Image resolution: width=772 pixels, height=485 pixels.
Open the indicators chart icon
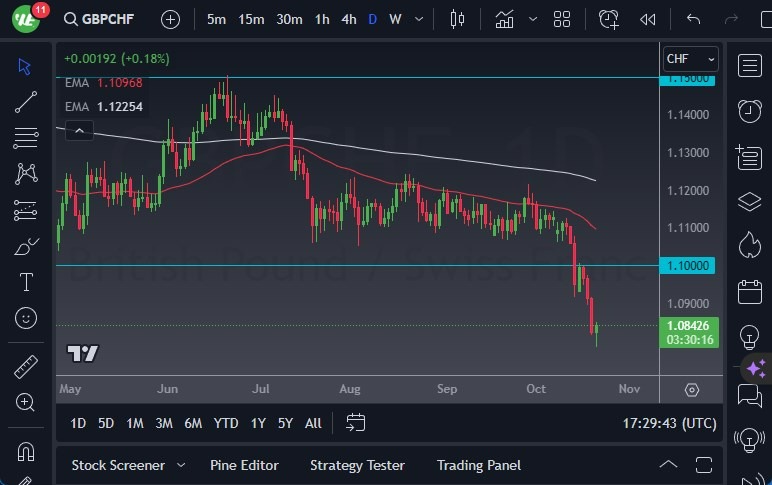[x=505, y=19]
